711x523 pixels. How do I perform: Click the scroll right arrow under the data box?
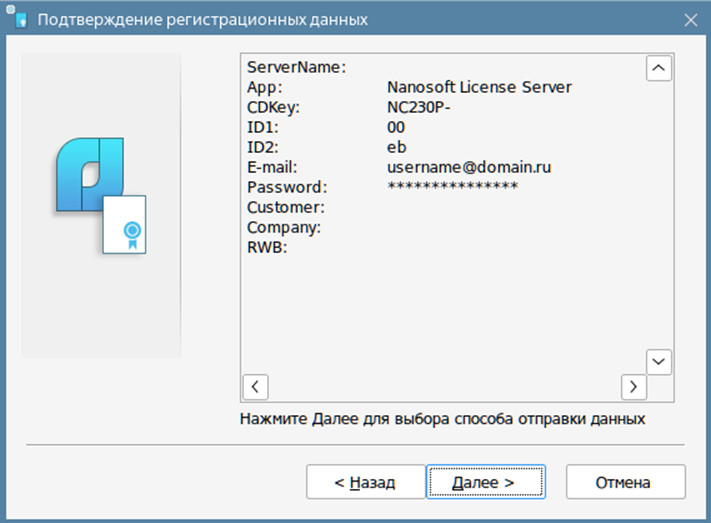pos(633,387)
